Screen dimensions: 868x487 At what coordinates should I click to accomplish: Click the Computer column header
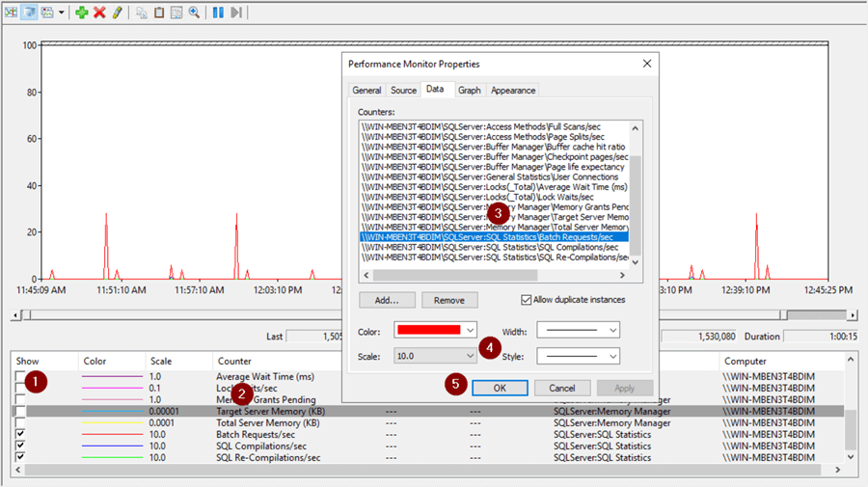746,361
